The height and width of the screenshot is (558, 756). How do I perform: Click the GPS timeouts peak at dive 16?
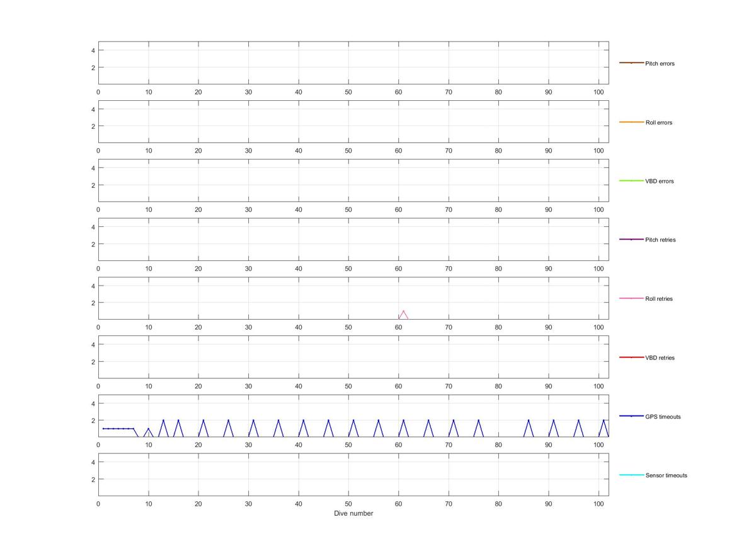pos(178,421)
